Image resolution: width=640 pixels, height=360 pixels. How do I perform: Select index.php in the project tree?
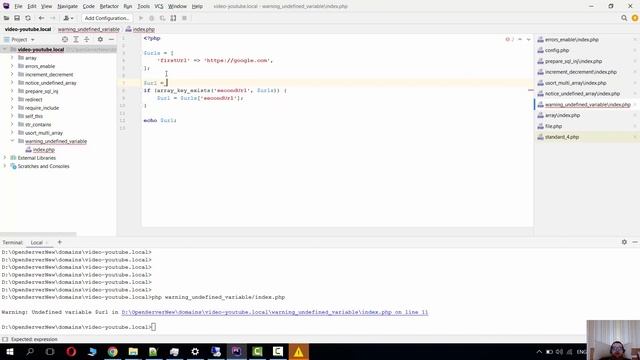coord(44,150)
